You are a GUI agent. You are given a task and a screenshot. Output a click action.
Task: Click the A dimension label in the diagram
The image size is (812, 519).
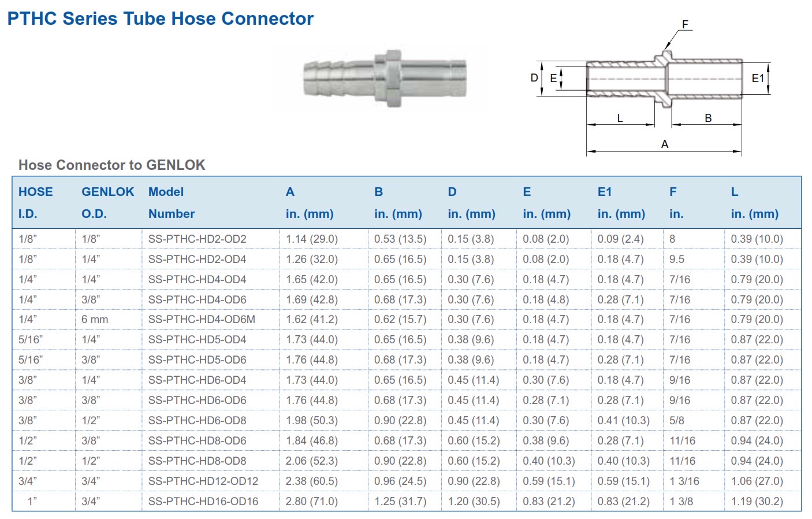coord(665,144)
